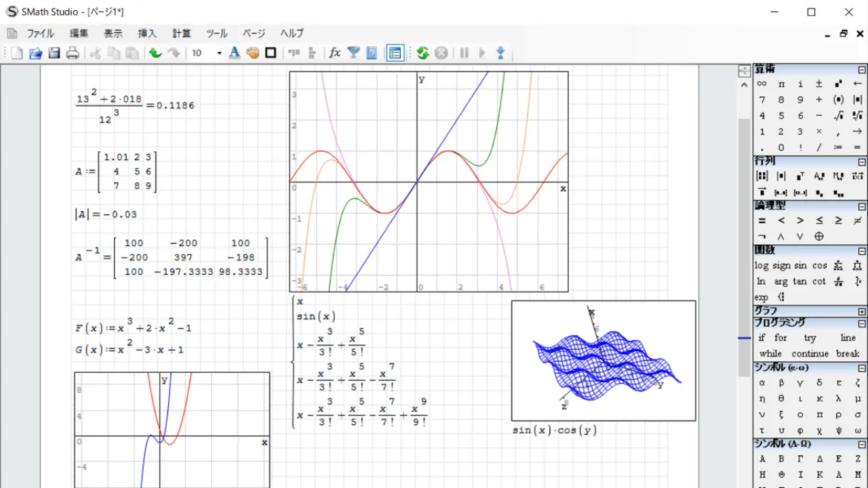The height and width of the screenshot is (488, 868).
Task: Toggle the side panel visibility button
Action: (x=395, y=53)
